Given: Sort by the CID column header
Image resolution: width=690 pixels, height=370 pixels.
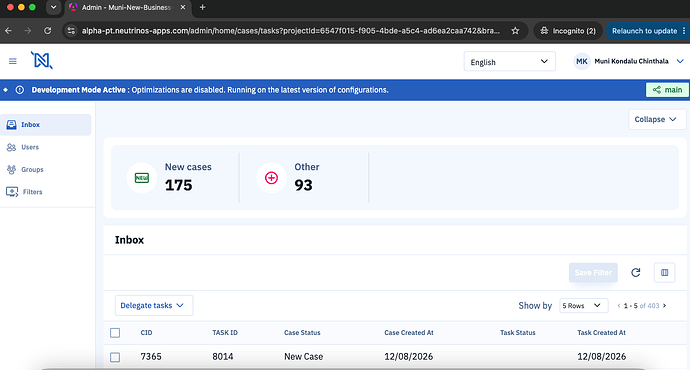Looking at the screenshot, I should pyautogui.click(x=147, y=333).
